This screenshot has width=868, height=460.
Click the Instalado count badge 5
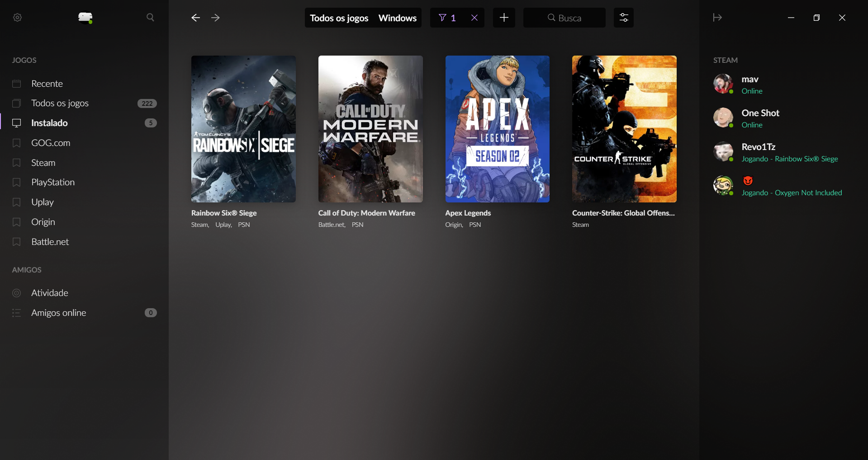tap(151, 123)
